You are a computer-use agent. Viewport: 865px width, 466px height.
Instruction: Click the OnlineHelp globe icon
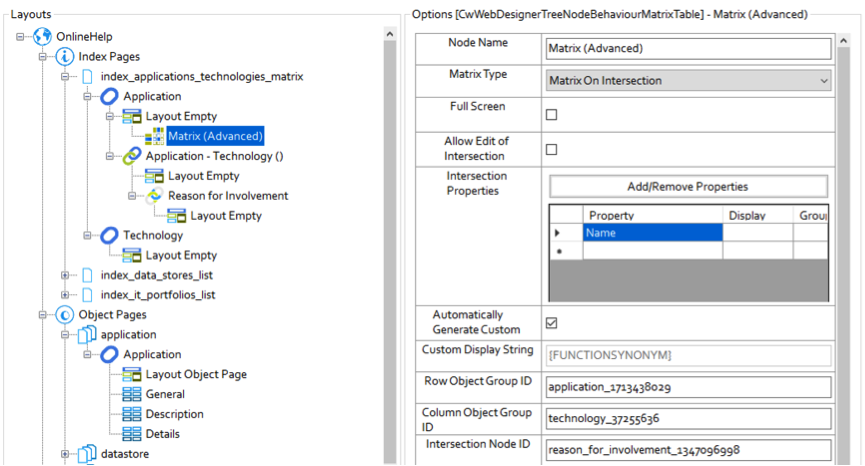pyautogui.click(x=42, y=37)
